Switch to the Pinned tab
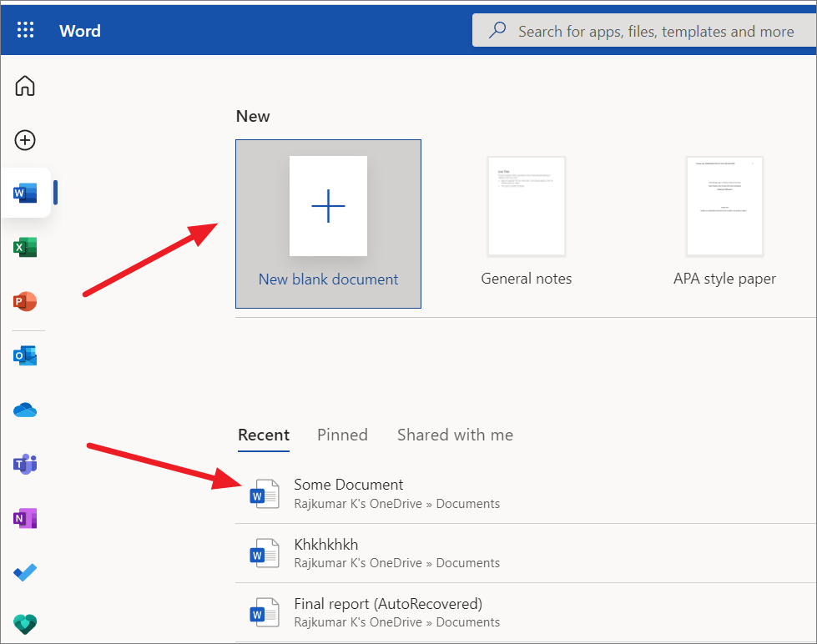This screenshot has width=817, height=644. pyautogui.click(x=342, y=435)
